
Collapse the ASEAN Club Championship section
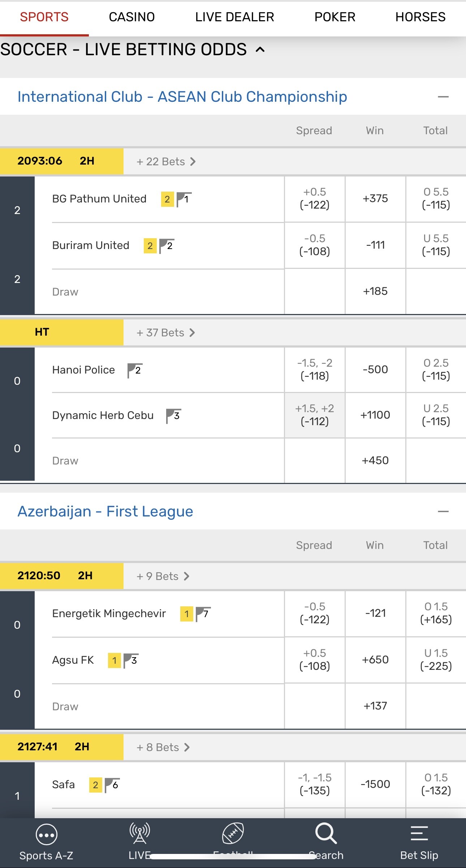coord(443,97)
